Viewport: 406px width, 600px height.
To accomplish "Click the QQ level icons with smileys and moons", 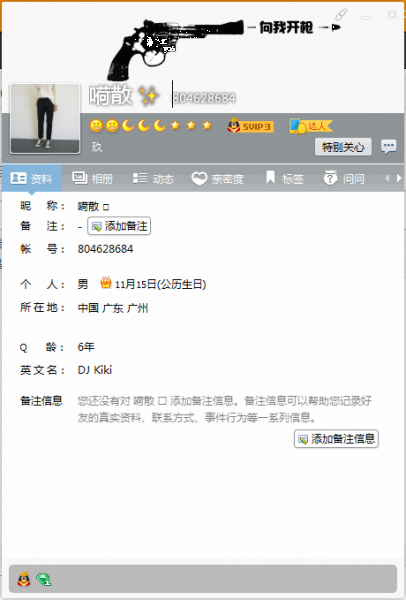I will [x=151, y=126].
